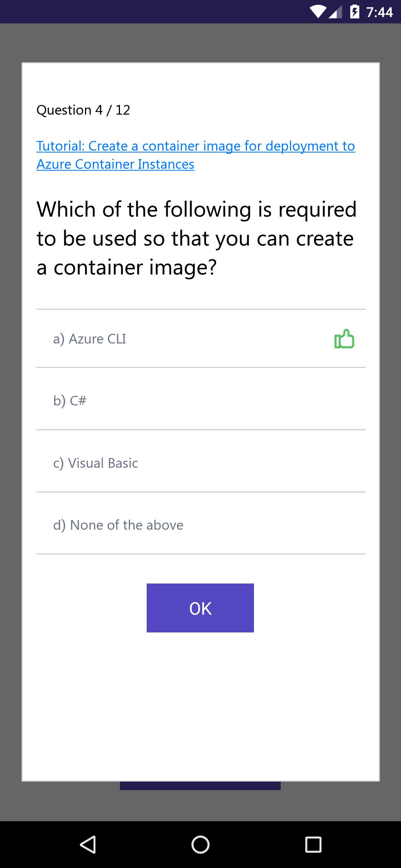Open recent apps with the square icon
This screenshot has height=868, width=401.
(313, 845)
